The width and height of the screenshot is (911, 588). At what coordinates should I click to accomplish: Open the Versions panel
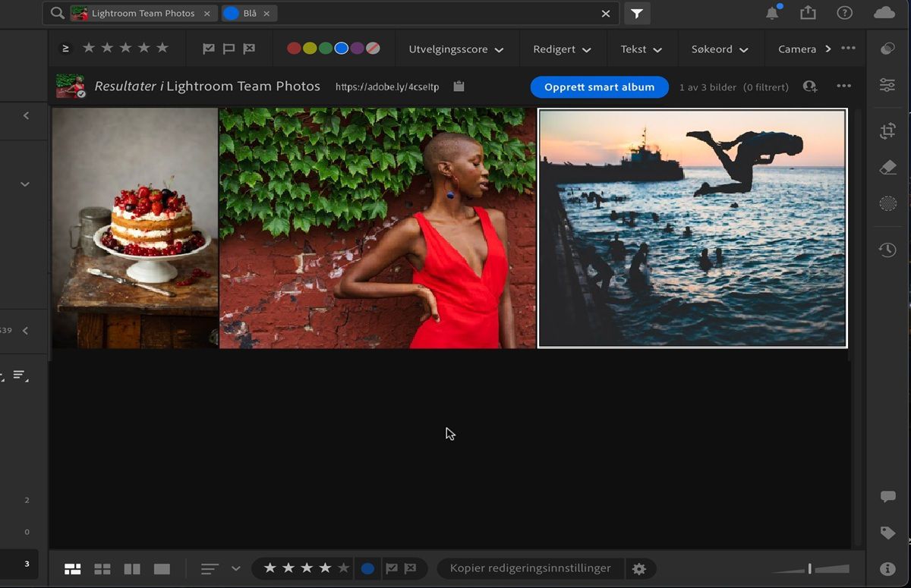(x=887, y=249)
